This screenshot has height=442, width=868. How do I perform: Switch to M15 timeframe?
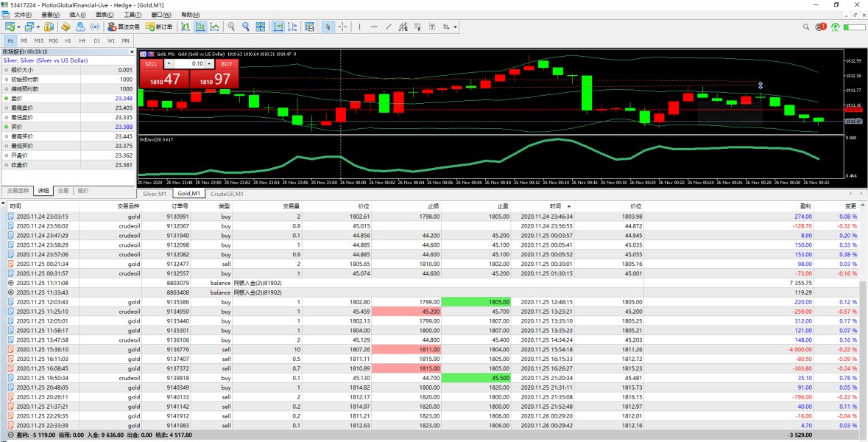pyautogui.click(x=39, y=41)
